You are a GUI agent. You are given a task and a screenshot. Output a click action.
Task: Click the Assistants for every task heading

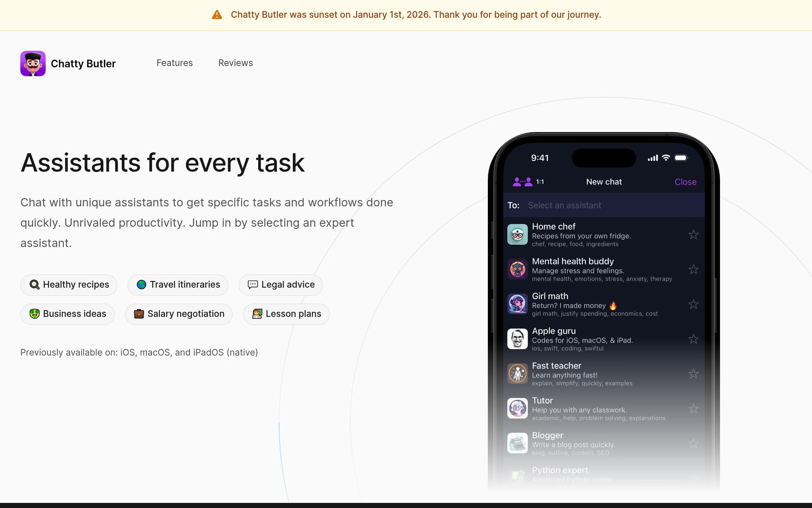pyautogui.click(x=163, y=163)
